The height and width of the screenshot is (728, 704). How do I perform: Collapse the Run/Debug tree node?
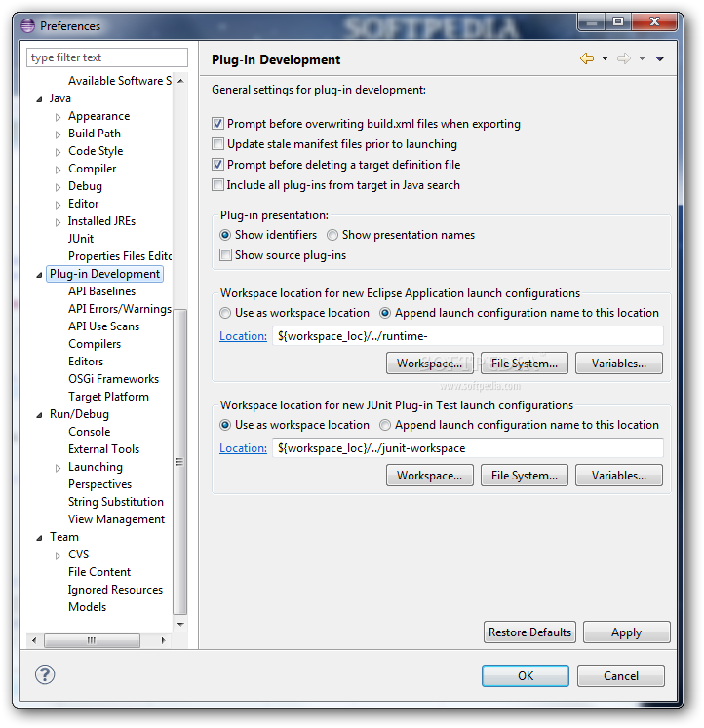coord(39,415)
